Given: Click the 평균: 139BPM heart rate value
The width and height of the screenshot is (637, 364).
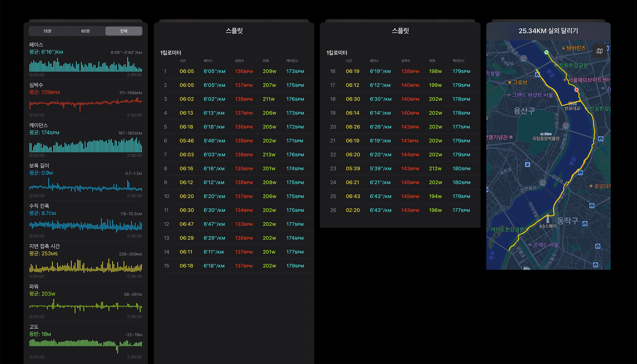Looking at the screenshot, I should [x=44, y=92].
